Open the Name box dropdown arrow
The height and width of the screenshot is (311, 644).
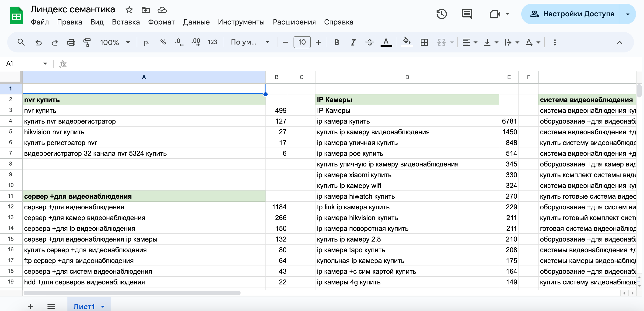[45, 63]
